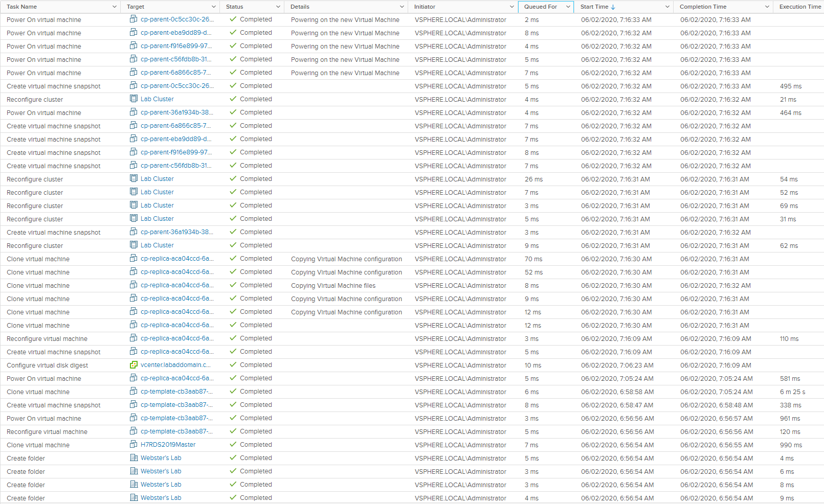This screenshot has height=504, width=824.
Task: Click the sort arrow in Start Time header
Action: (x=613, y=7)
